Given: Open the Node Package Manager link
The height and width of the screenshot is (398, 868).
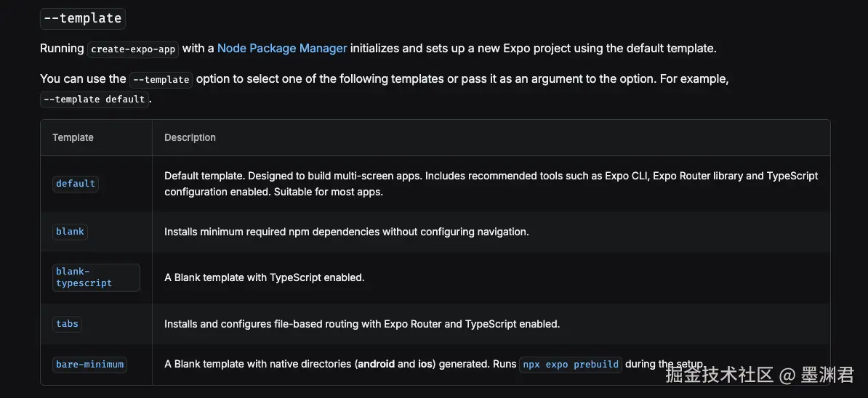Looking at the screenshot, I should [282, 49].
